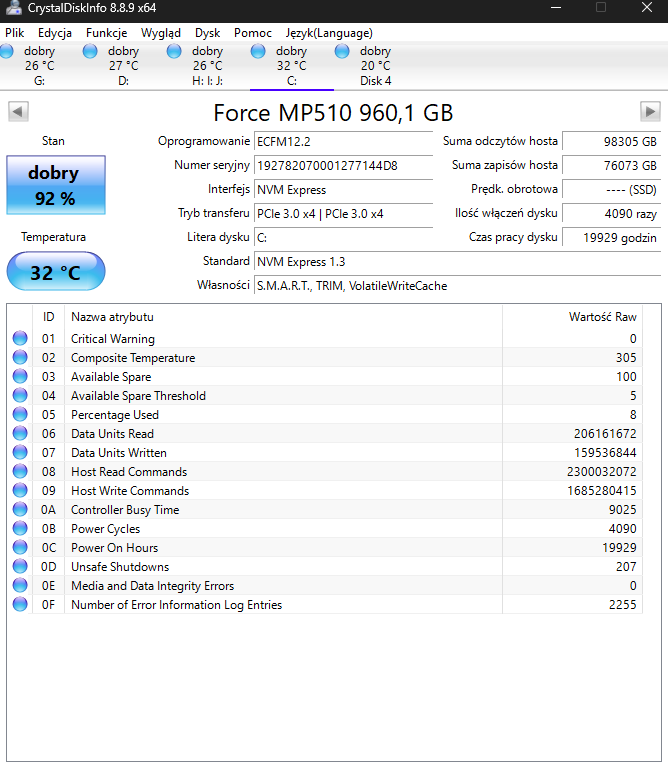This screenshot has width=668, height=767.
Task: Open the Plik menu
Action: [x=15, y=33]
